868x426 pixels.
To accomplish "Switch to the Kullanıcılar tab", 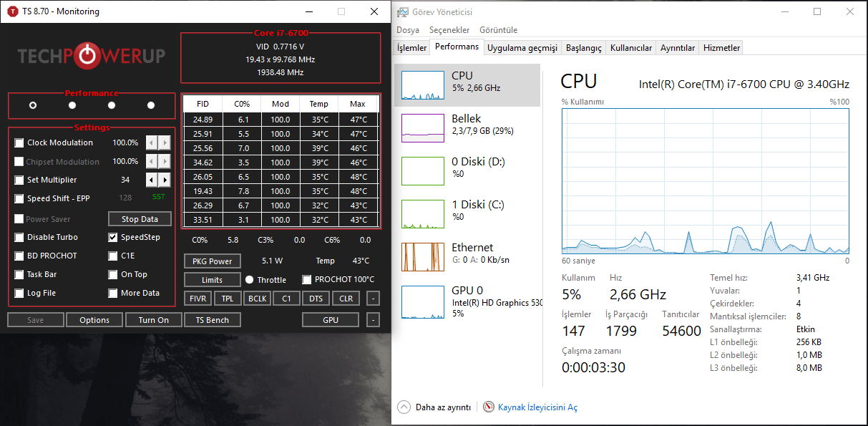I will click(x=631, y=48).
